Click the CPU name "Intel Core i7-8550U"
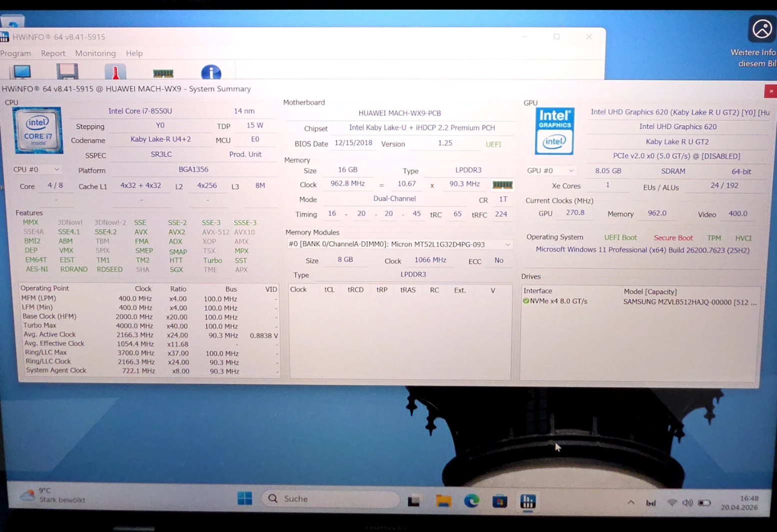777x532 pixels. 140,111
